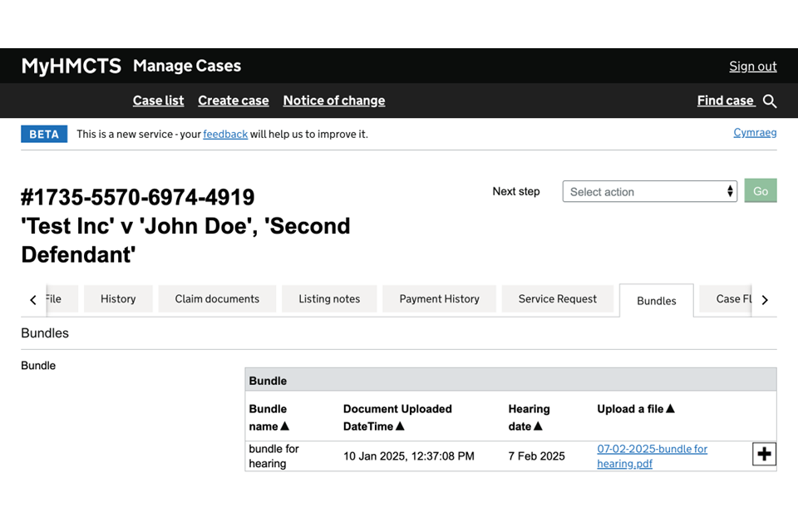Screen dimensions: 798x532
Task: Select the Listing notes tab
Action: 329,299
